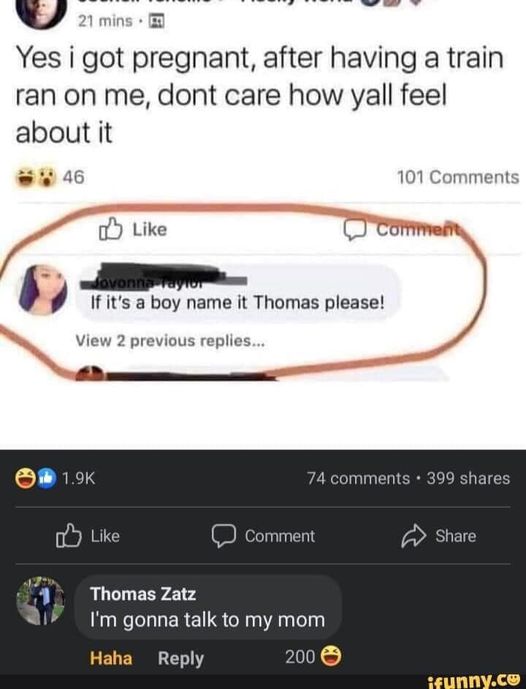
Task: Click the ifunny.co watermark
Action: pyautogui.click(x=473, y=680)
